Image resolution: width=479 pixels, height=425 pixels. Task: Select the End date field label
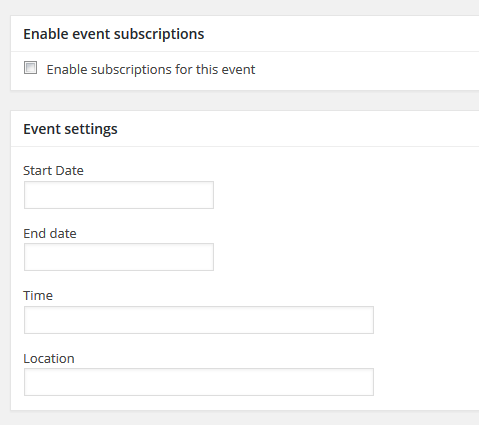pos(50,233)
